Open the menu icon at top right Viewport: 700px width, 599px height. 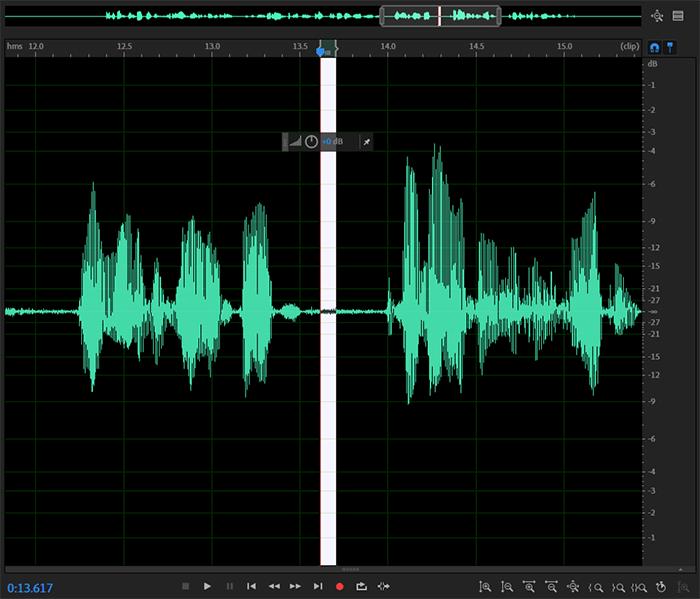coord(678,16)
